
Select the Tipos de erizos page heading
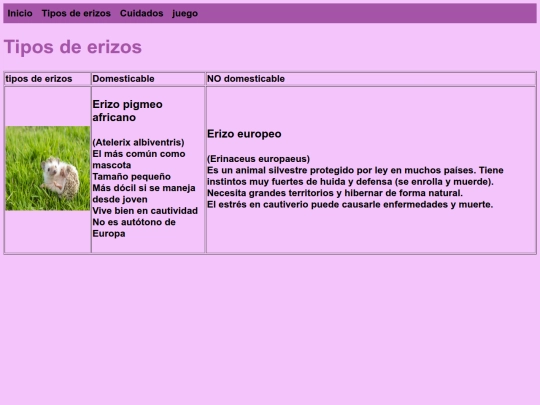pyautogui.click(x=73, y=47)
